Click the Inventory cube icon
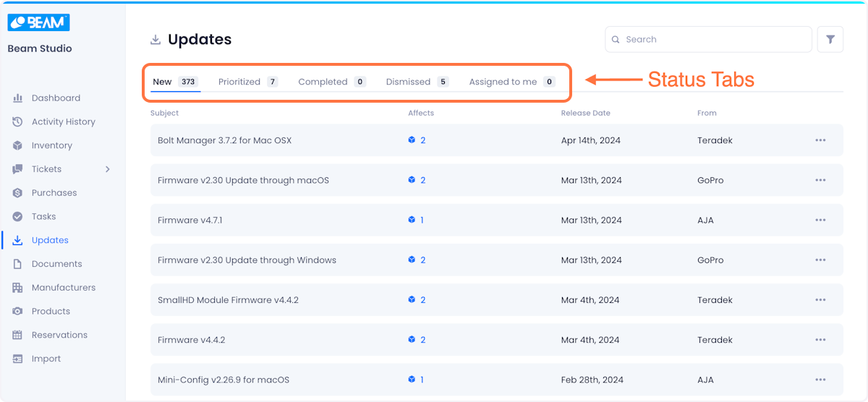 (x=17, y=145)
